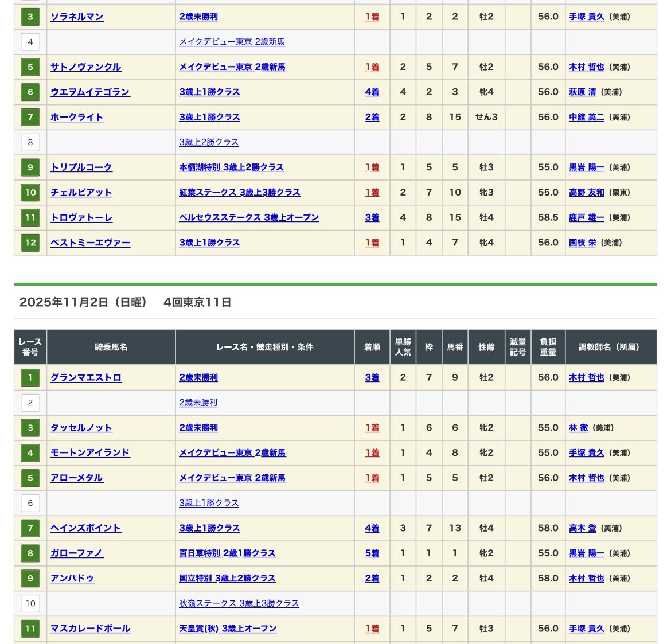Click green race number 10 badge in チェルビアット row

click(30, 193)
